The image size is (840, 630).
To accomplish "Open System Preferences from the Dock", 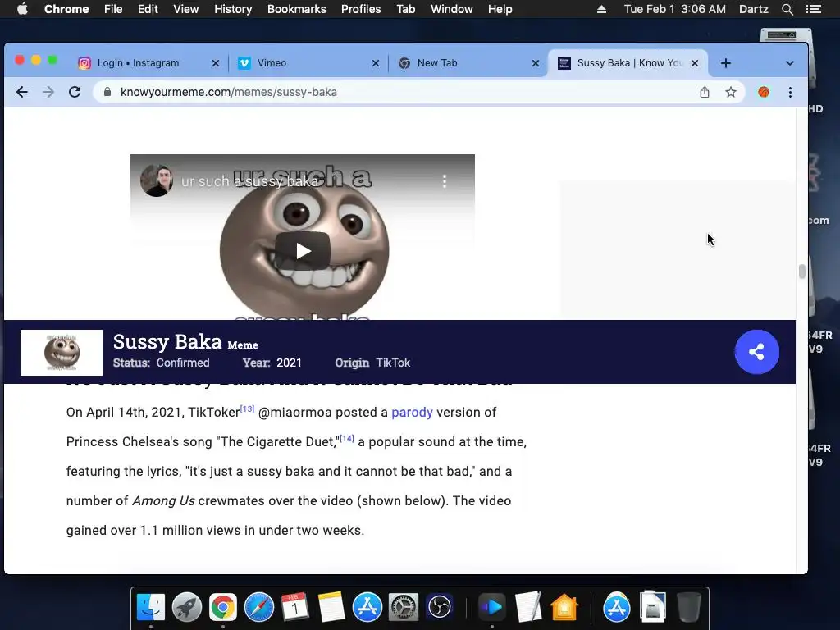I will click(x=403, y=607).
